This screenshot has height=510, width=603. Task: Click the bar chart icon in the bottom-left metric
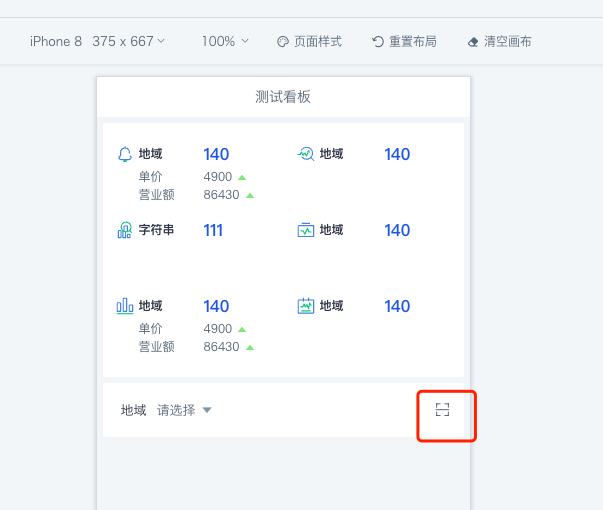point(125,306)
